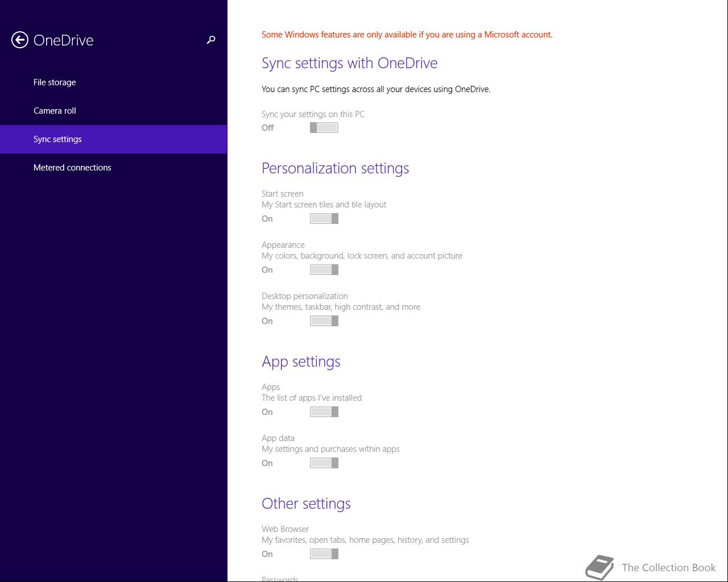Viewport: 728px width, 582px height.
Task: Click the back arrow beside OneDrive
Action: pos(20,40)
